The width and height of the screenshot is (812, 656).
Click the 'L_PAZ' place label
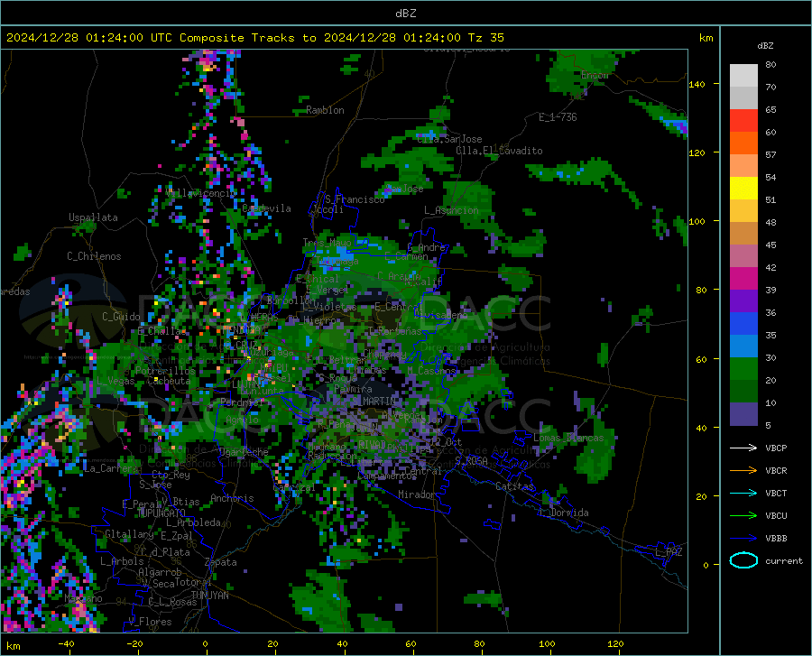click(669, 552)
